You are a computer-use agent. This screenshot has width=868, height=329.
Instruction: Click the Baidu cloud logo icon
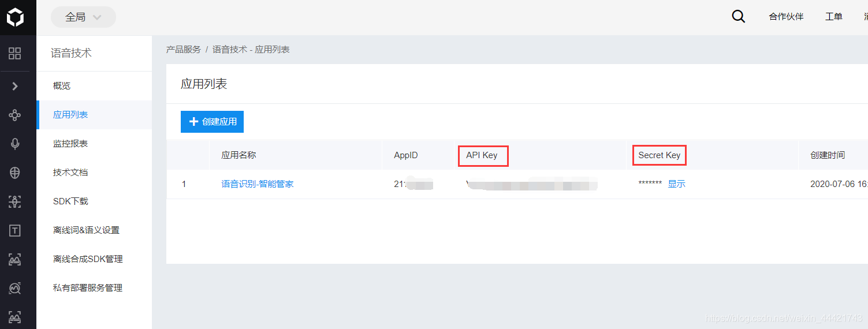pyautogui.click(x=15, y=17)
